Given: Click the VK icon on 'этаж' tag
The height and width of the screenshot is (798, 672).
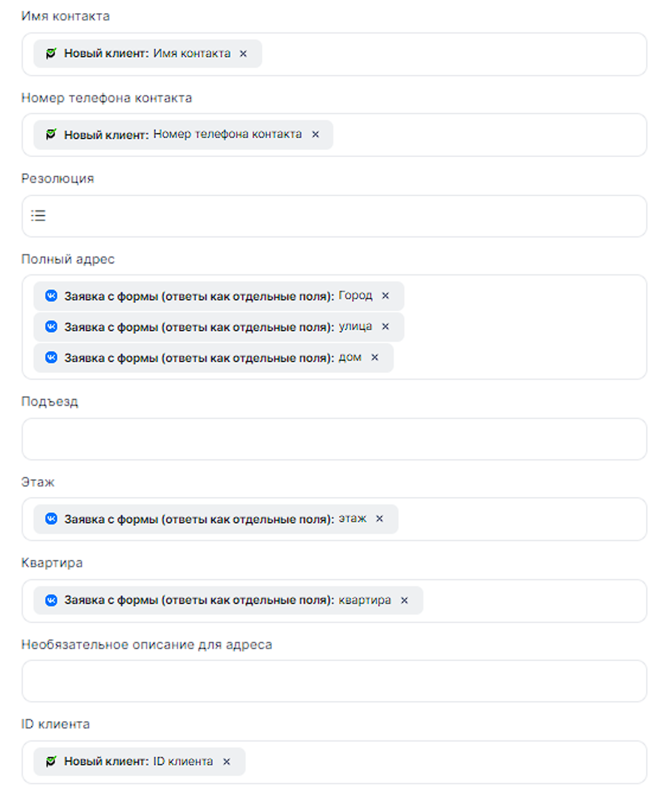Looking at the screenshot, I should [x=52, y=519].
